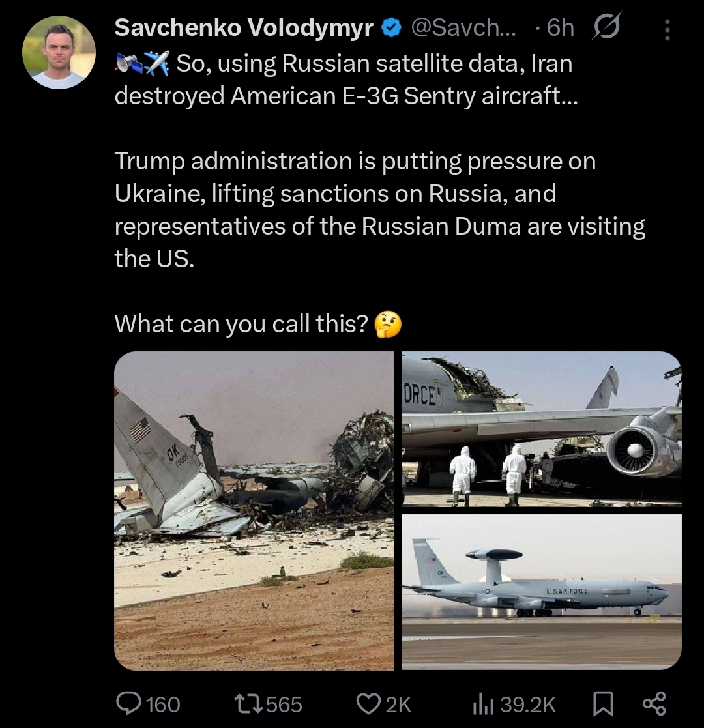The height and width of the screenshot is (728, 704).
Task: View photo of workers in white suits
Action: coord(541,429)
